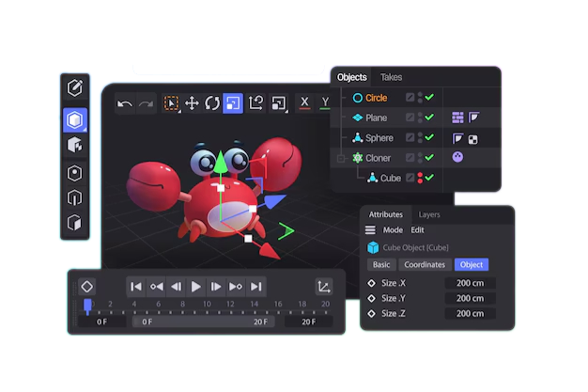
Task: Toggle Sphere object's enable checkmark
Action: tap(430, 137)
